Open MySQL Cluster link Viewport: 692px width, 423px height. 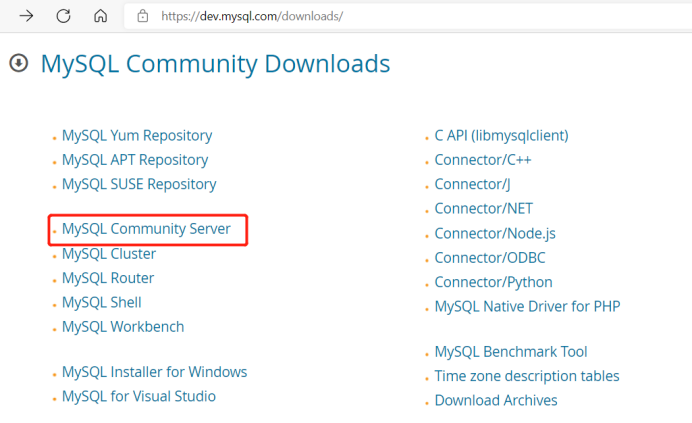[x=109, y=254]
